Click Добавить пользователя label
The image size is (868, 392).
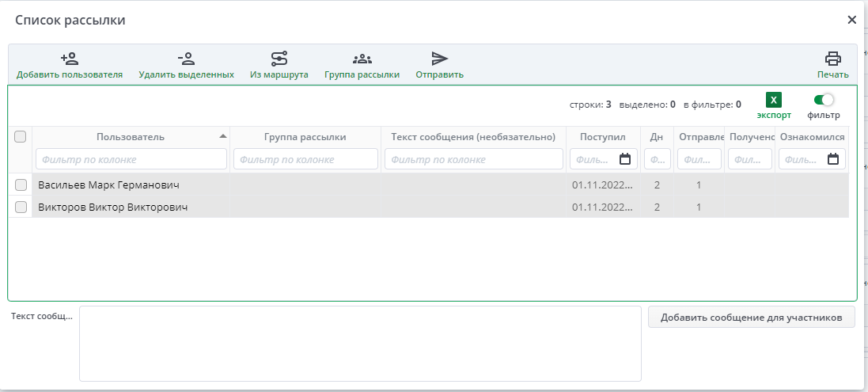pos(70,74)
